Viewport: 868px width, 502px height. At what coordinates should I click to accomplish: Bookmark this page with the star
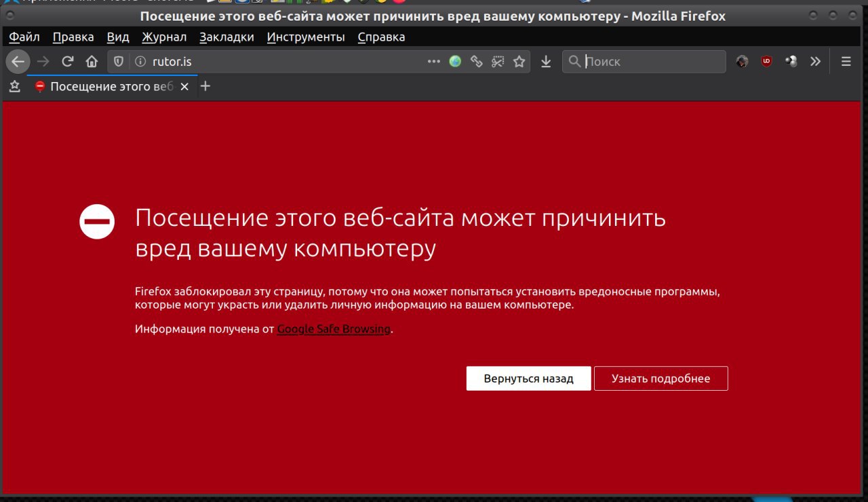click(x=519, y=62)
